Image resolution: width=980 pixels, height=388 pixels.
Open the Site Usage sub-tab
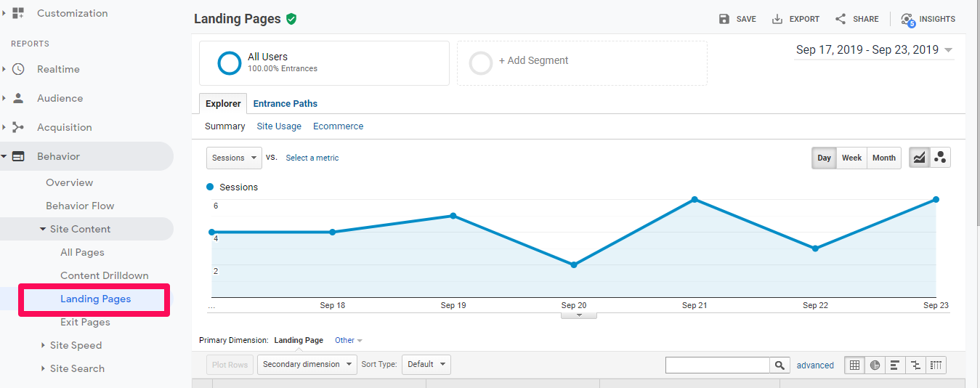click(279, 126)
